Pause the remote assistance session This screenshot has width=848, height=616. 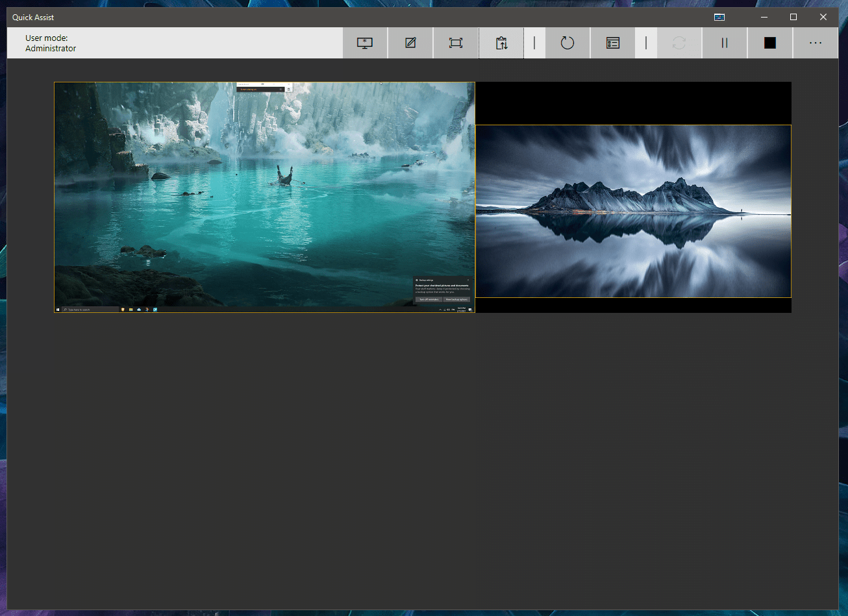[724, 43]
